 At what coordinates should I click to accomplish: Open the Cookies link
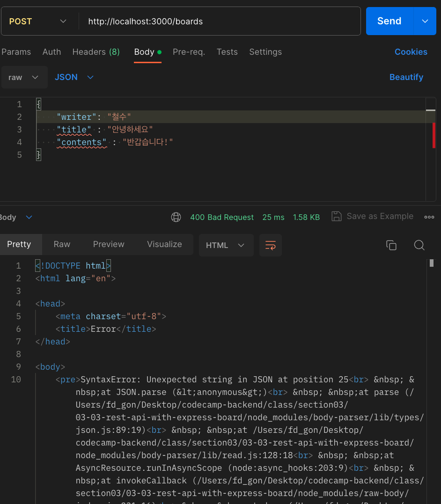411,52
